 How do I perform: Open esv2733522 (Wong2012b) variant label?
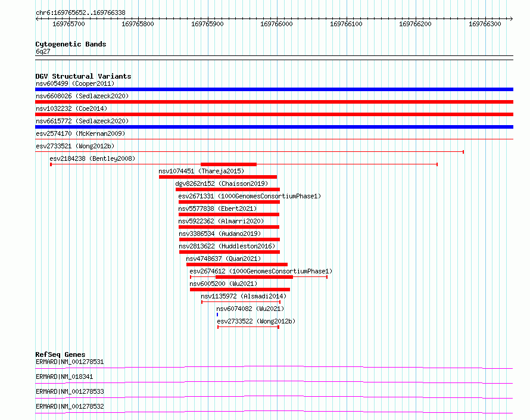click(256, 321)
